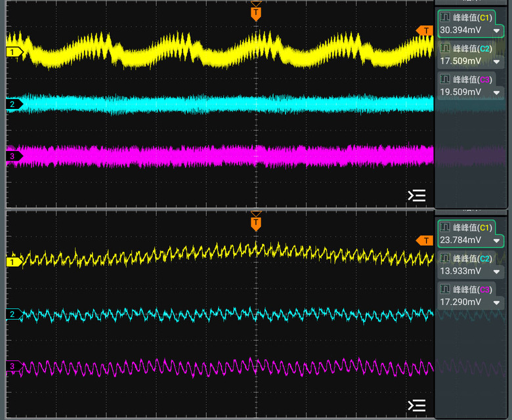Click 峰峰值(C1) label in lower panel
This screenshot has height=420, width=512.
473,228
